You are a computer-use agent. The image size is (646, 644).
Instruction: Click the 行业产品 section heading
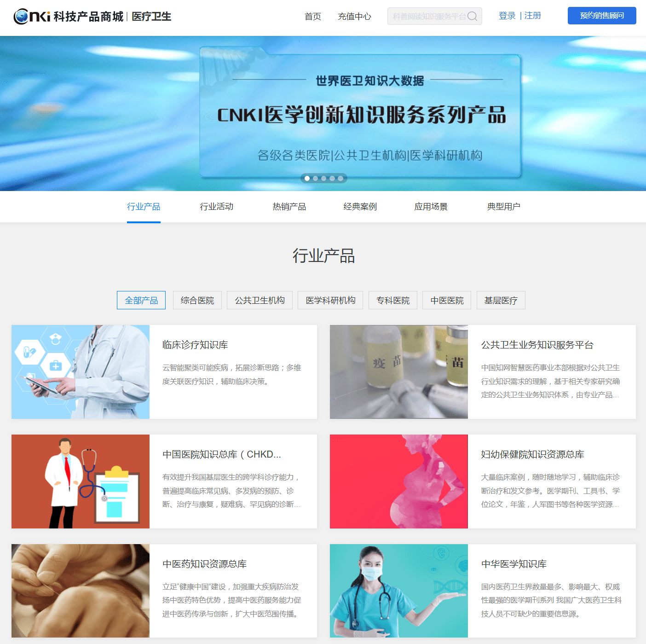pos(323,256)
